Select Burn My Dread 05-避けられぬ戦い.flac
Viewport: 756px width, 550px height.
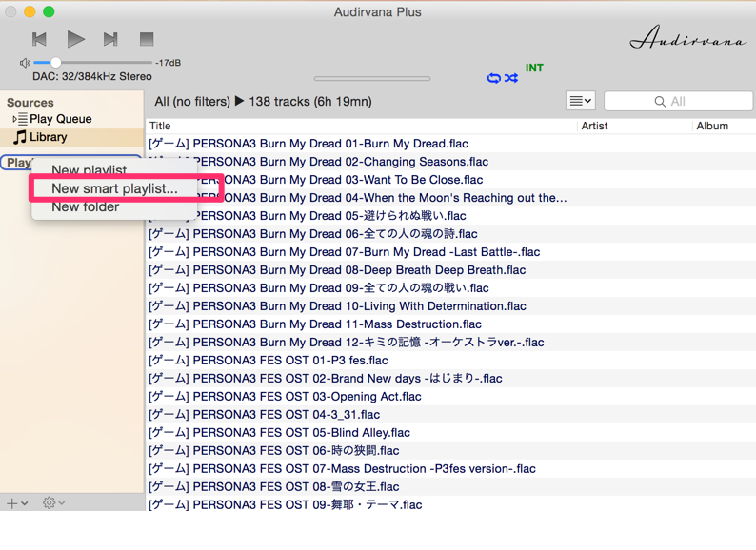[450, 216]
